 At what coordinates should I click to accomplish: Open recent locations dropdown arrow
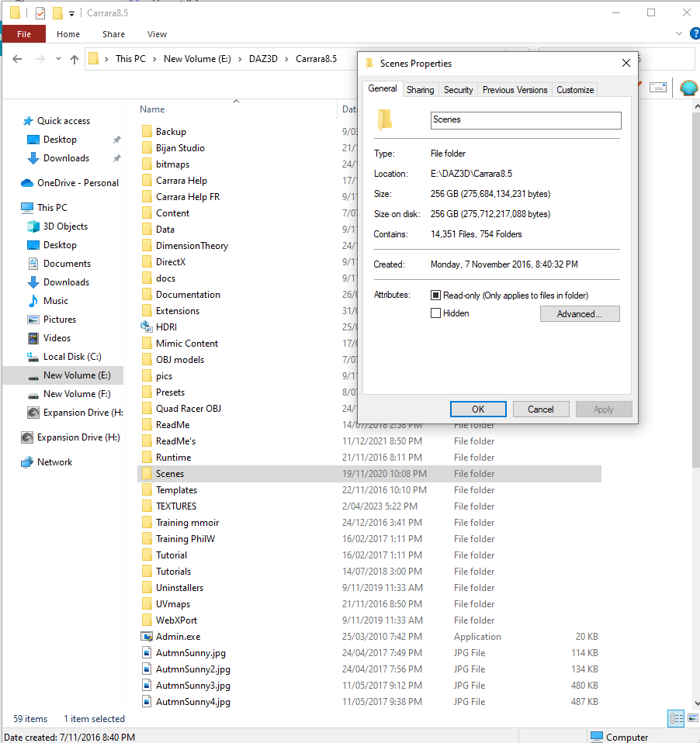pyautogui.click(x=58, y=59)
